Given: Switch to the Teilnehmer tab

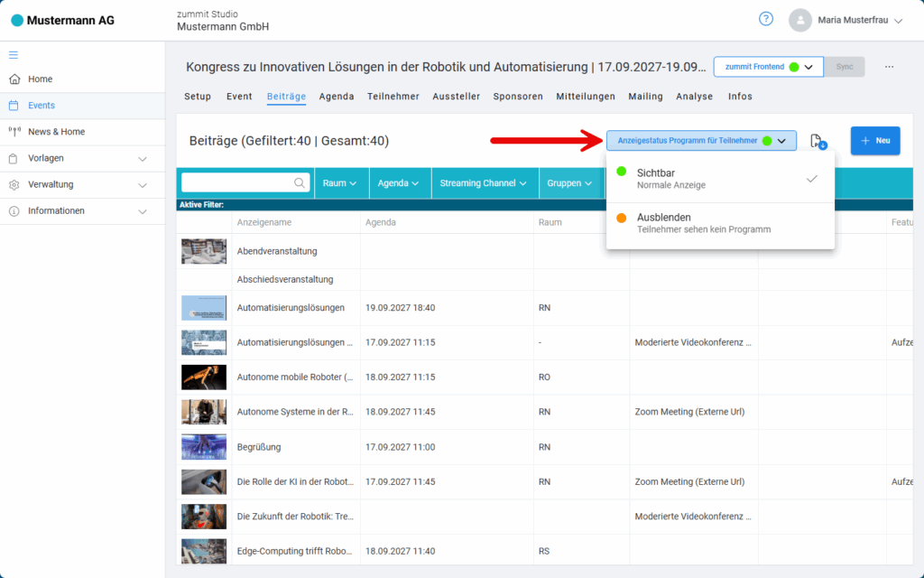Looking at the screenshot, I should (x=393, y=97).
